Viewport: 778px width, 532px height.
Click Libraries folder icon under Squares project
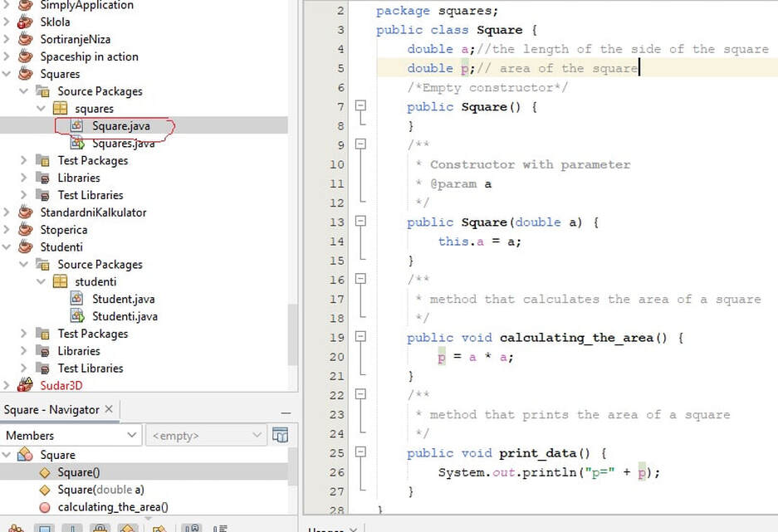coord(42,178)
